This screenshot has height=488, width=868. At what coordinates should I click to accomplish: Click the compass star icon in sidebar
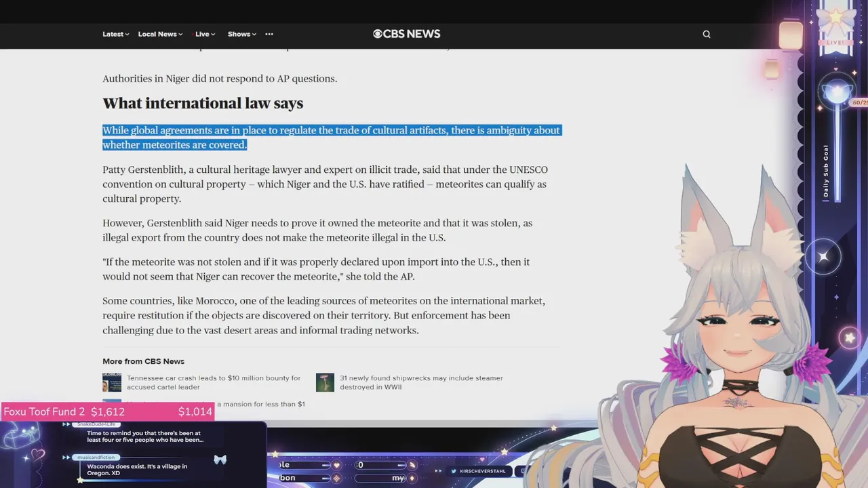pyautogui.click(x=823, y=257)
